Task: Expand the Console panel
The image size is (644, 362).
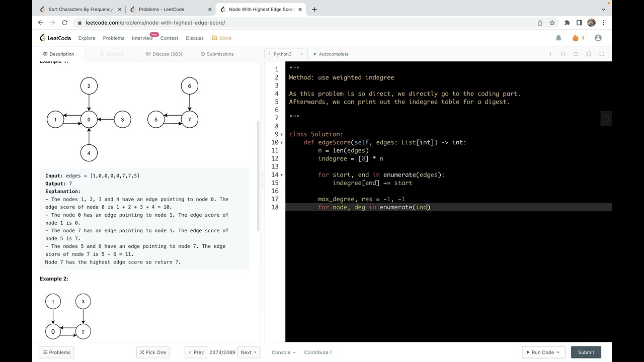Action: click(284, 352)
